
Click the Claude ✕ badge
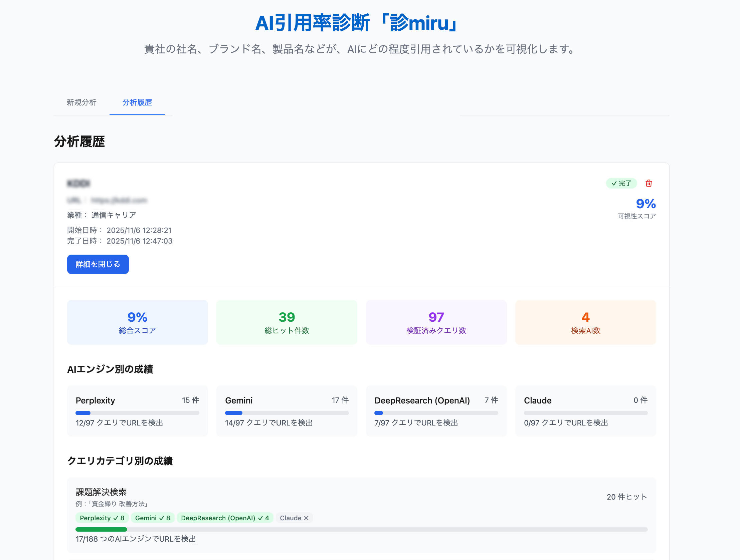[294, 518]
